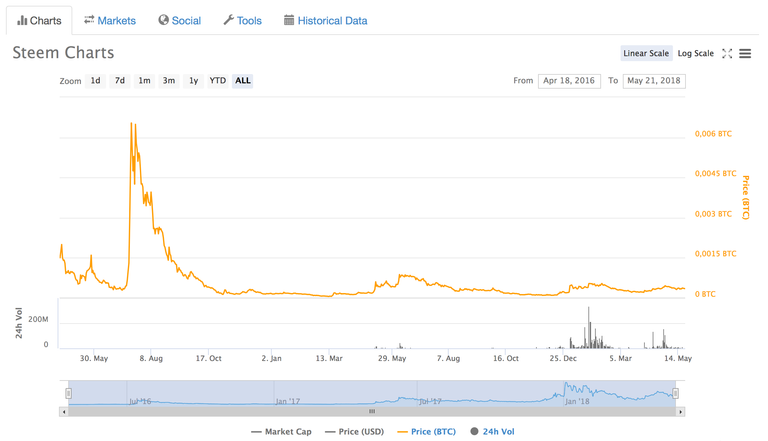Screen dimensions: 768x441
Task: Click the 200M volume axis label
Action: pyautogui.click(x=38, y=319)
